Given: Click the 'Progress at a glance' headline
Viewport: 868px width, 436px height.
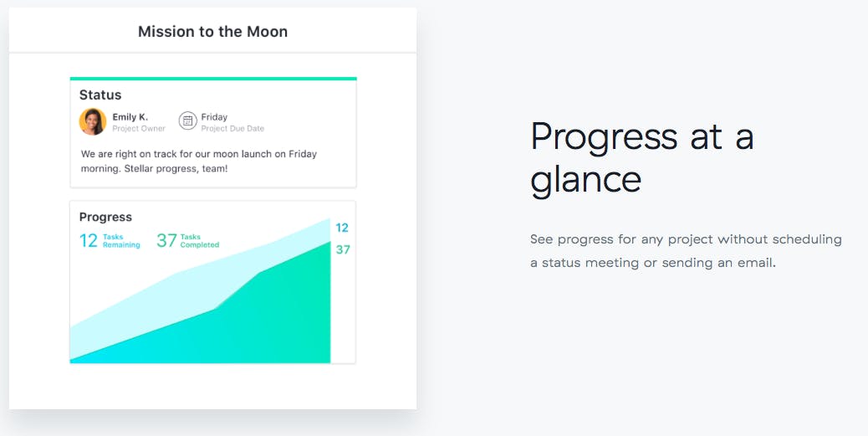Looking at the screenshot, I should pos(642,157).
